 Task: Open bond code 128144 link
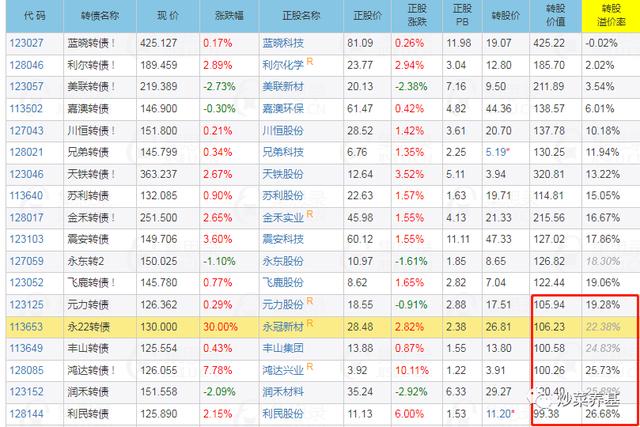click(x=27, y=414)
